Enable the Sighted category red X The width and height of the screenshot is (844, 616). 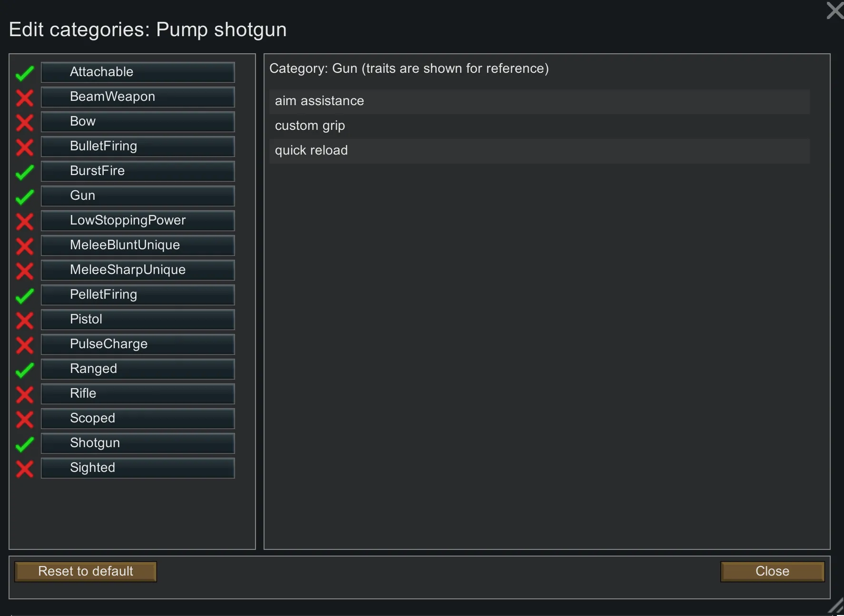pos(25,469)
